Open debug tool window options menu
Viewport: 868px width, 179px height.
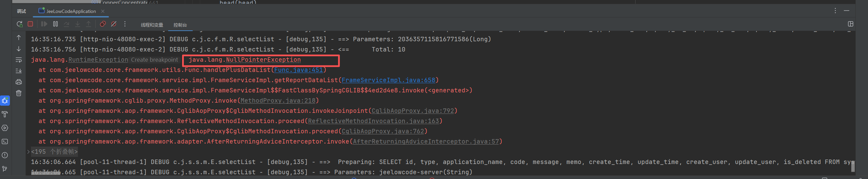click(835, 11)
